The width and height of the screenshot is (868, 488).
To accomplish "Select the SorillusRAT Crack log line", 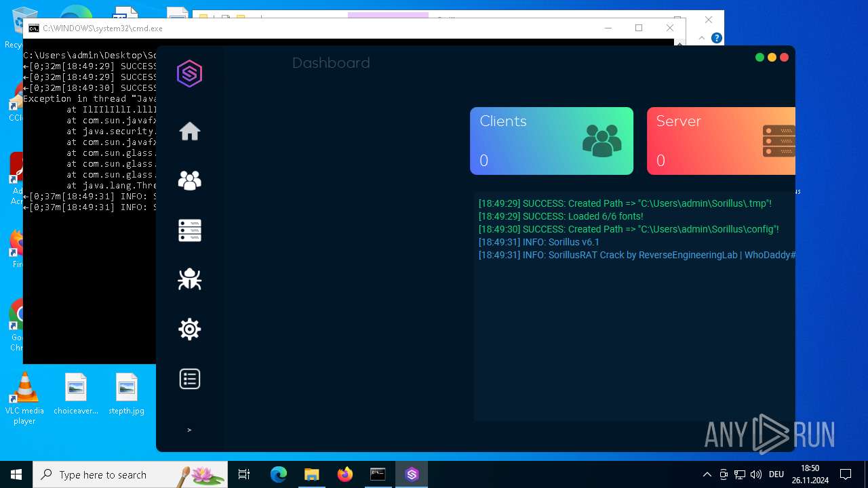I will pyautogui.click(x=637, y=255).
